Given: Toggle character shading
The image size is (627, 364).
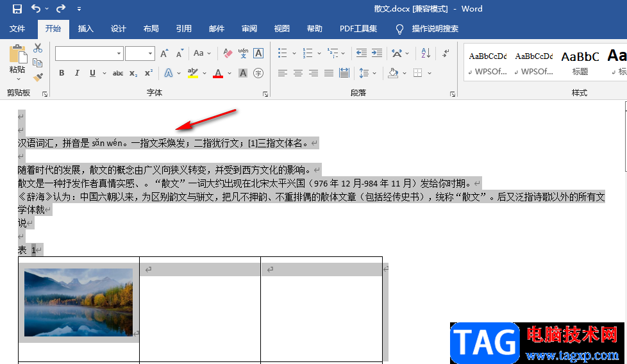Looking at the screenshot, I should (243, 73).
